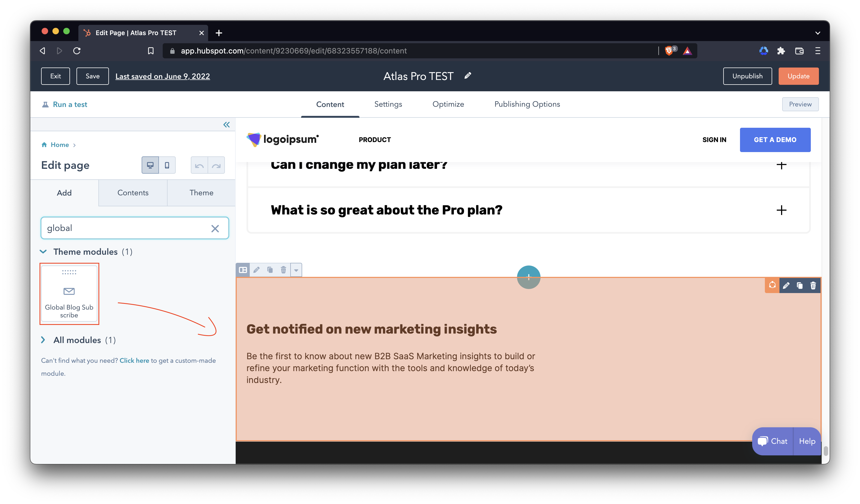Collapse the sidebar with double-chevron icon

pyautogui.click(x=226, y=125)
